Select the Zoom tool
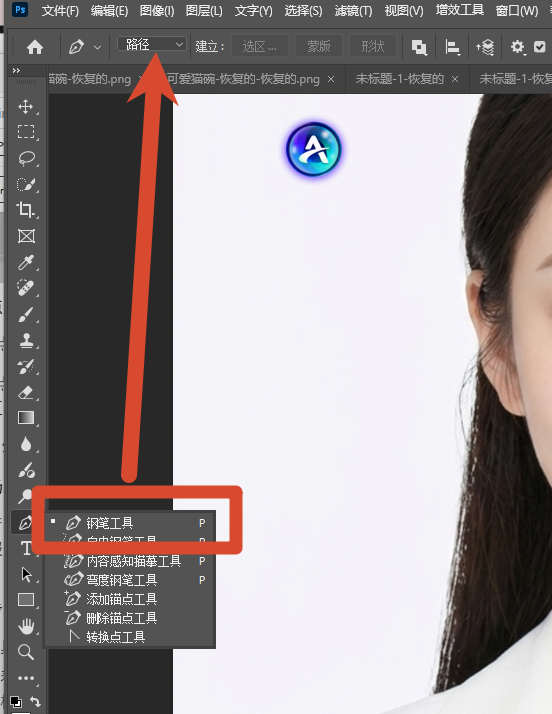Image resolution: width=552 pixels, height=714 pixels. point(26,652)
